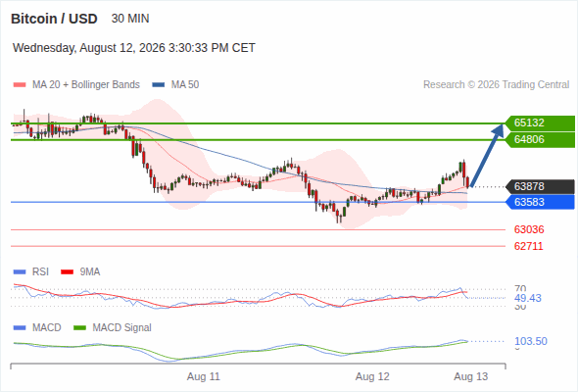
Task: Click the MA 20 Bollinger Bands red swatch
Action: click(20, 85)
